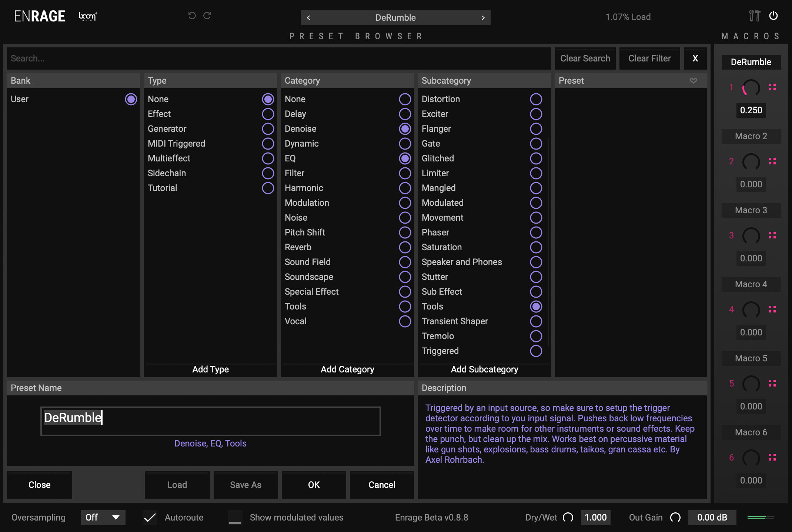This screenshot has width=792, height=532.
Task: Click the redo arrow icon
Action: point(207,16)
